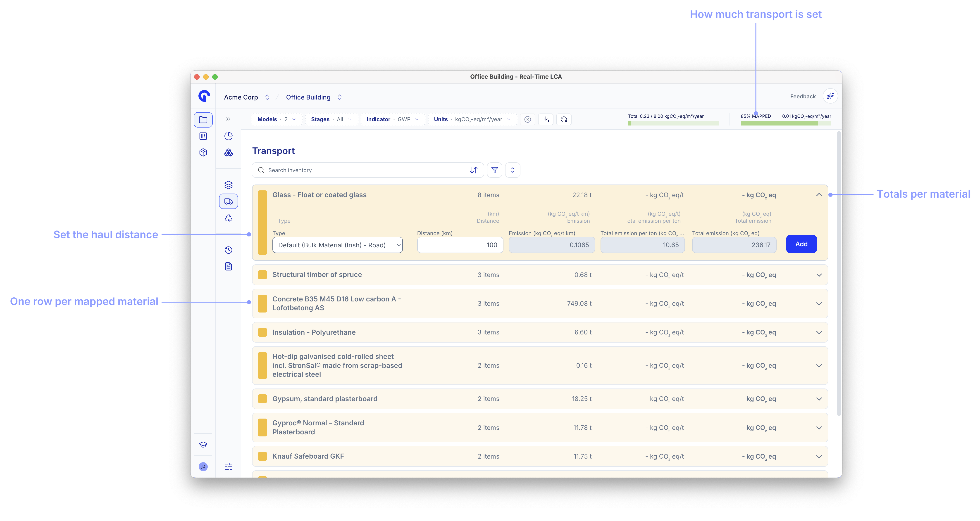The width and height of the screenshot is (980, 521).
Task: Expand the secondary sidebar with double chevron
Action: coord(228,119)
